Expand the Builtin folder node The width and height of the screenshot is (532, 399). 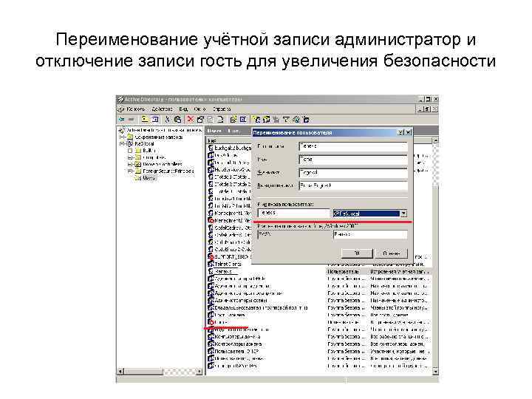tap(130, 151)
